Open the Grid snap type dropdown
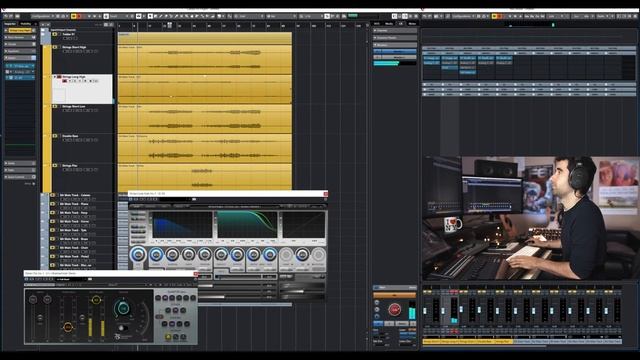The width and height of the screenshot is (640, 360). click(249, 16)
